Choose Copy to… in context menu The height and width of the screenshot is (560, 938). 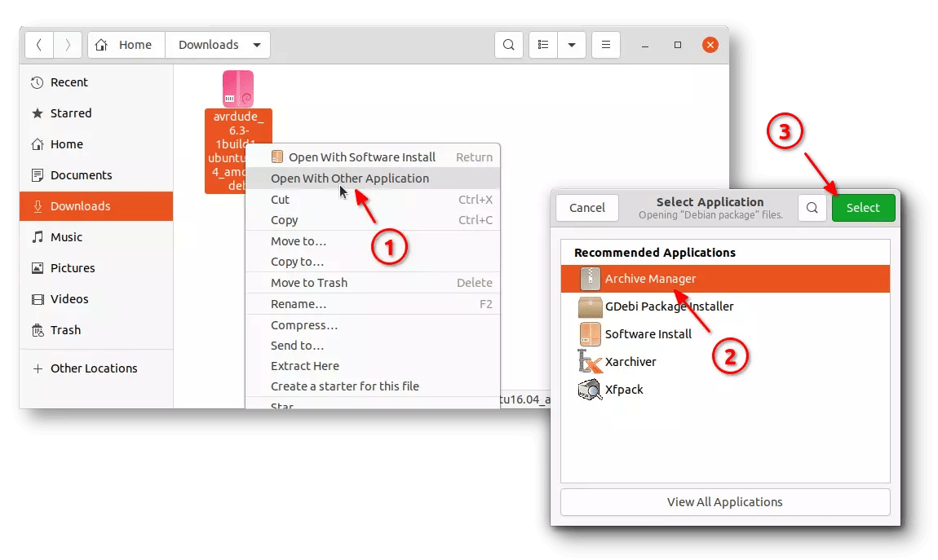tap(373, 262)
